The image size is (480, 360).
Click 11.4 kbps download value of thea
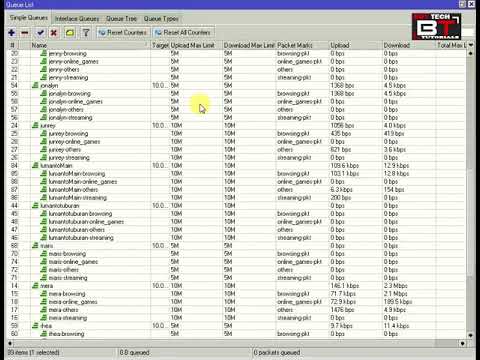click(x=396, y=326)
